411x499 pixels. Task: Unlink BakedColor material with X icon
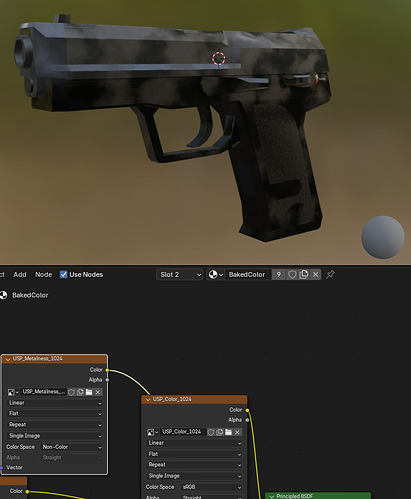click(315, 274)
